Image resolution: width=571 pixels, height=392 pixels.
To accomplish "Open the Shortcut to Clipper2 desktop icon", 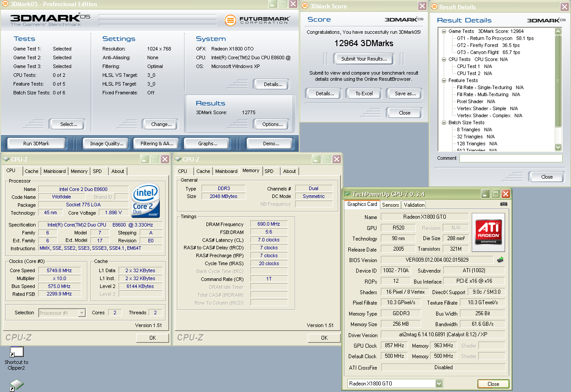I will [x=17, y=358].
